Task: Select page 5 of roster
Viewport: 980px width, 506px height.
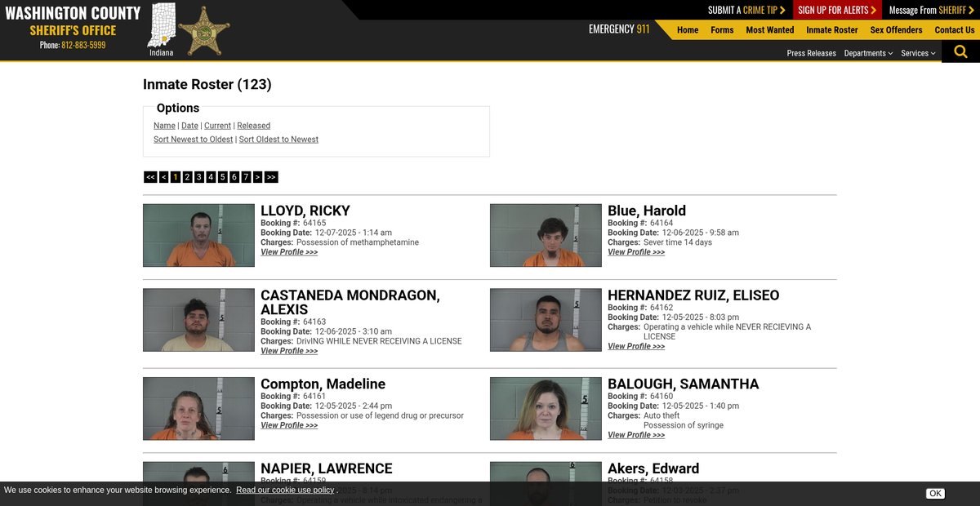Action: [222, 177]
